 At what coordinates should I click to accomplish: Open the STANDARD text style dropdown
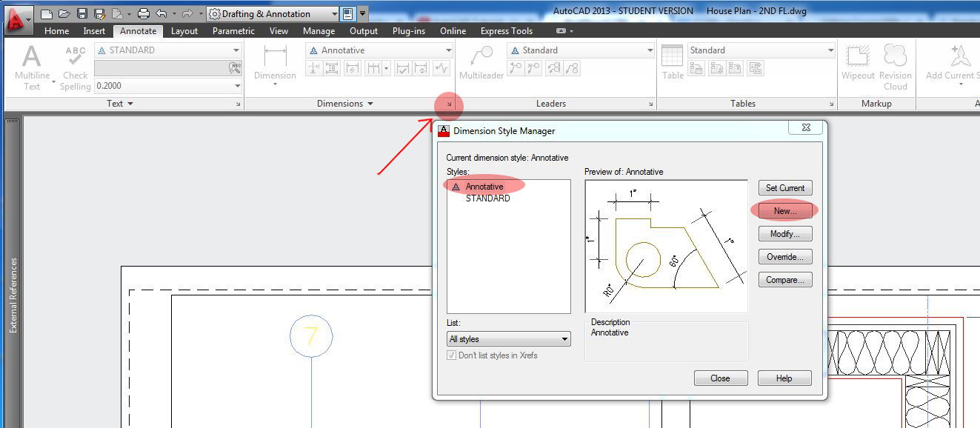pyautogui.click(x=168, y=50)
